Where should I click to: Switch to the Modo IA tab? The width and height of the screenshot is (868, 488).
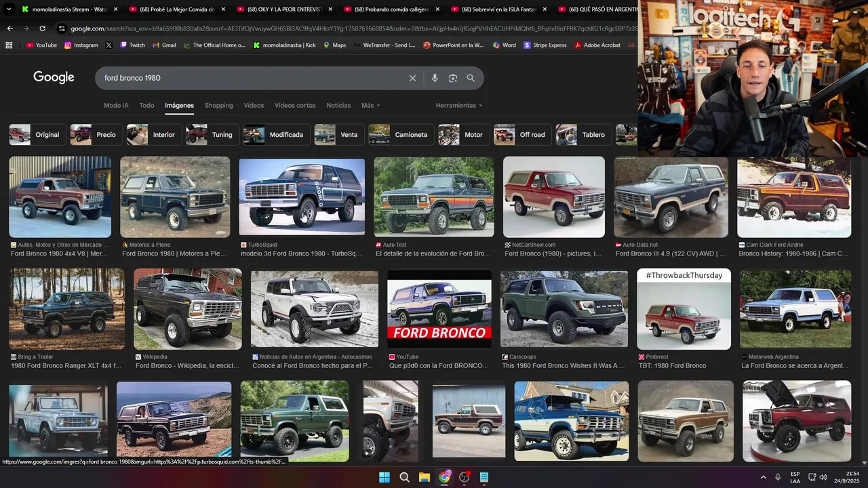[116, 105]
